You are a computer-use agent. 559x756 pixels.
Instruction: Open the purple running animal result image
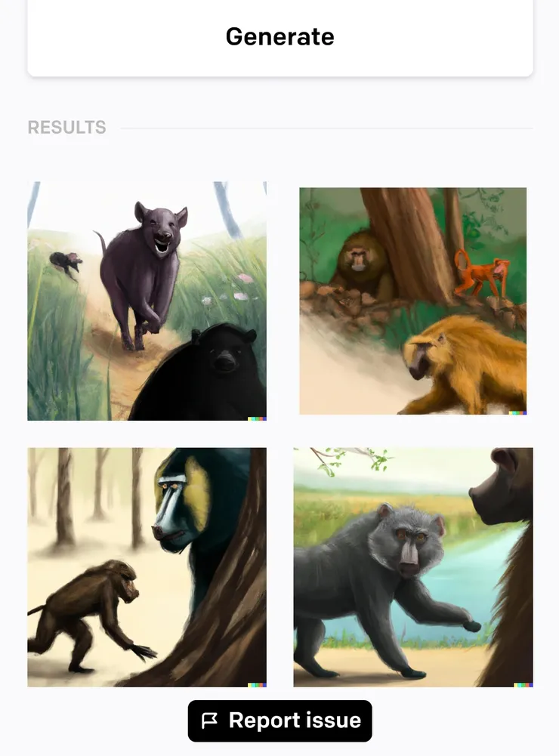point(147,301)
